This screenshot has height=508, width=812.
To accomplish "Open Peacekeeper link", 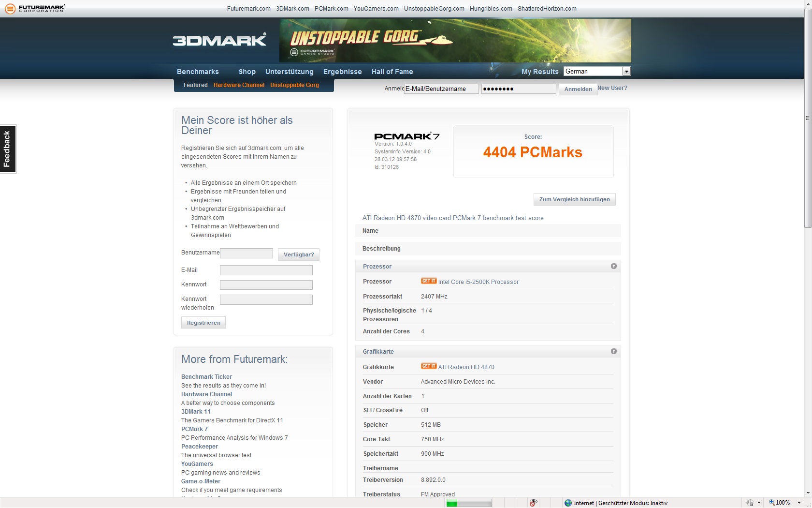I will tap(200, 447).
